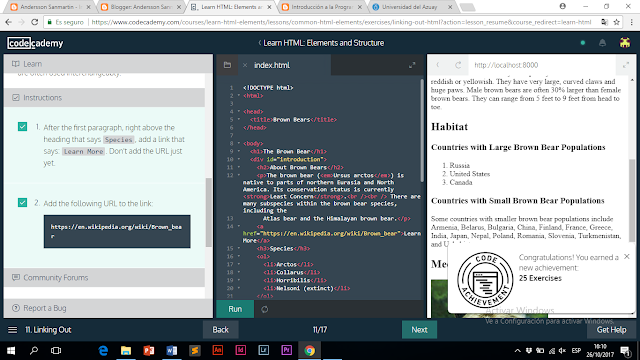Click the preview browser back arrow
640x360 pixels.
click(x=438, y=65)
